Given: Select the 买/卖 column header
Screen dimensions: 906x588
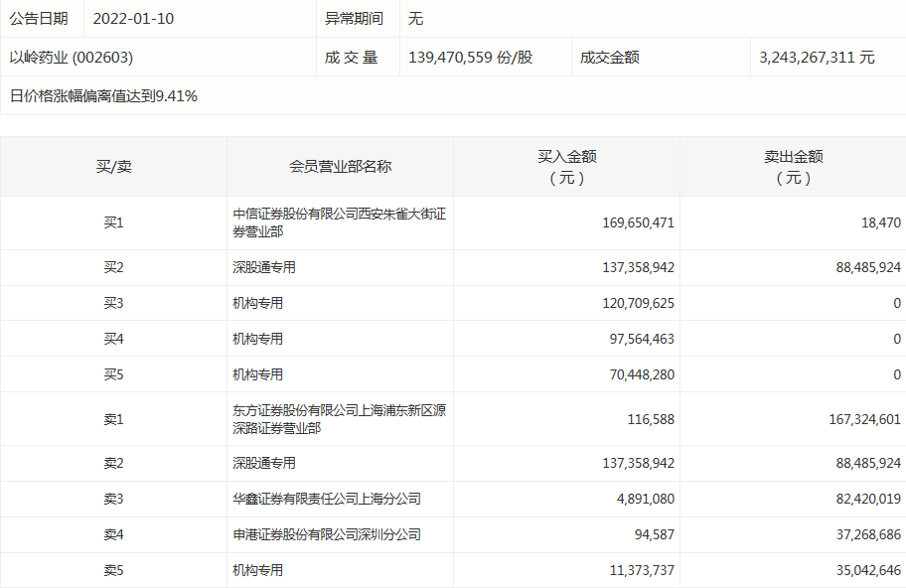Looking at the screenshot, I should point(113,166).
